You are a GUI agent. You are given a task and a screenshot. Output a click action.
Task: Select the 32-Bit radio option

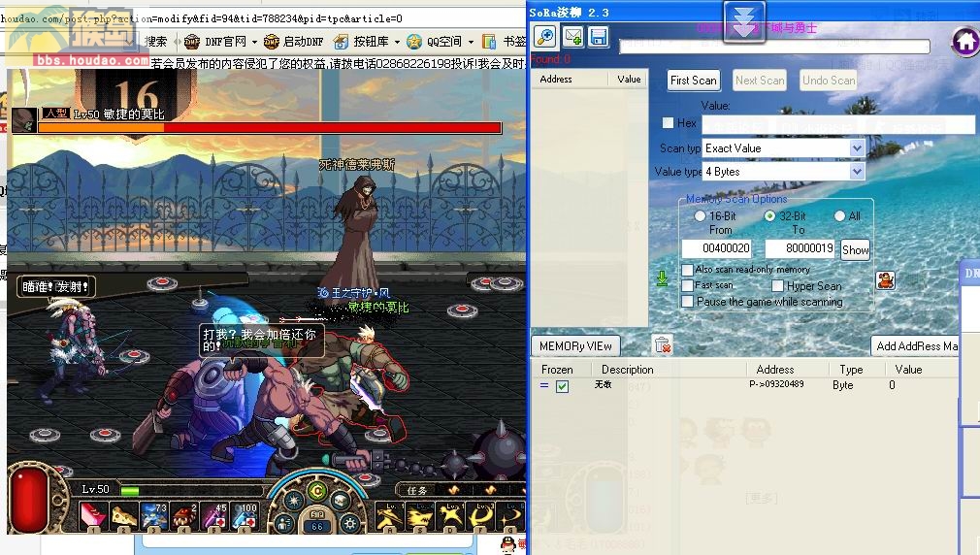click(769, 215)
